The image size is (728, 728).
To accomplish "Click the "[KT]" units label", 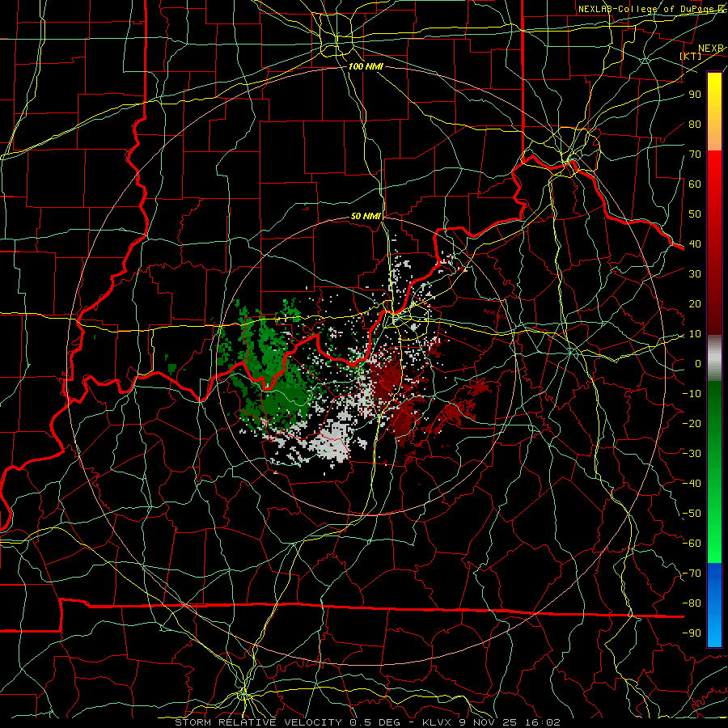I will point(691,56).
